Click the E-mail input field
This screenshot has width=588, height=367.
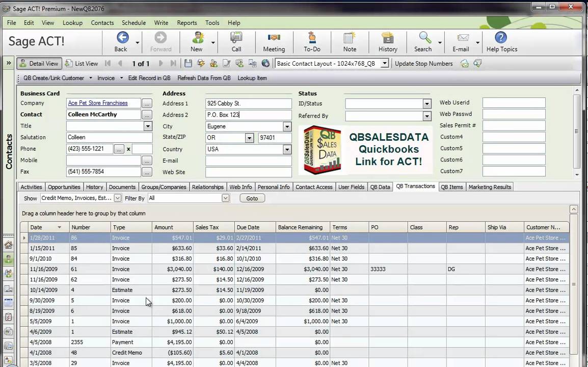(248, 161)
